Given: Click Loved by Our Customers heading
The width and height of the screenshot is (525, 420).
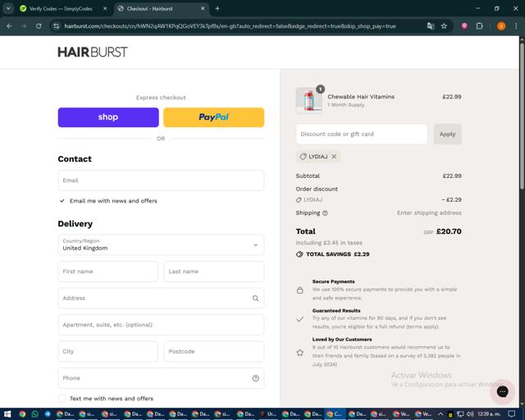Looking at the screenshot, I should point(342,340).
